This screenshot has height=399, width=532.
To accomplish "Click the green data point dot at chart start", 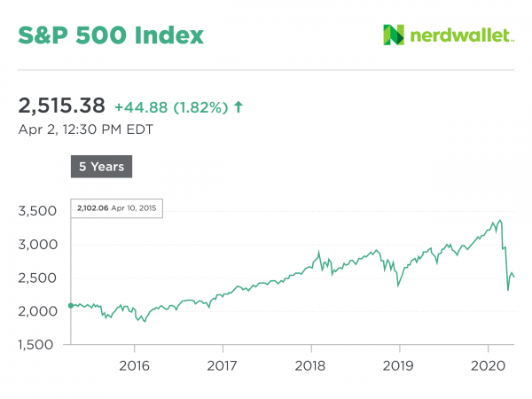I will 71,305.
